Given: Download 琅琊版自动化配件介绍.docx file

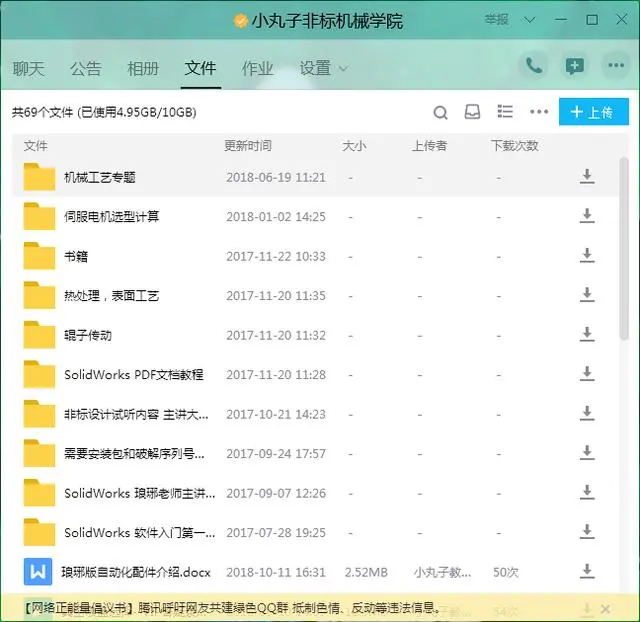Looking at the screenshot, I should coord(587,571).
